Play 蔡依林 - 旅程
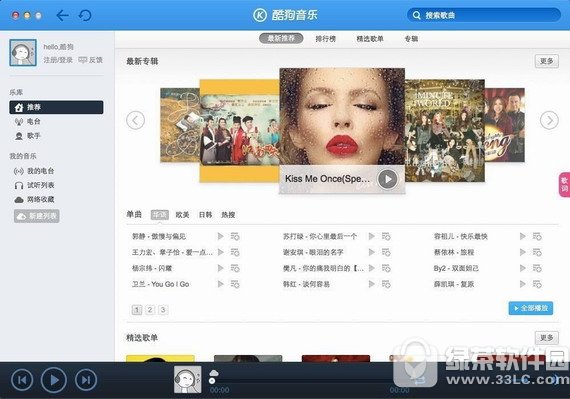Screen dimensions: 570x399 522,252
